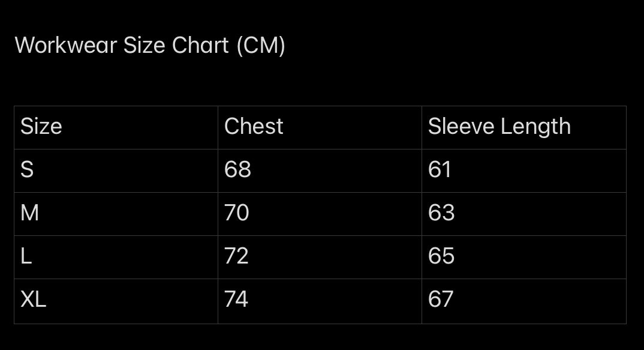Click the '(CM)' unit label in the title

tap(261, 45)
